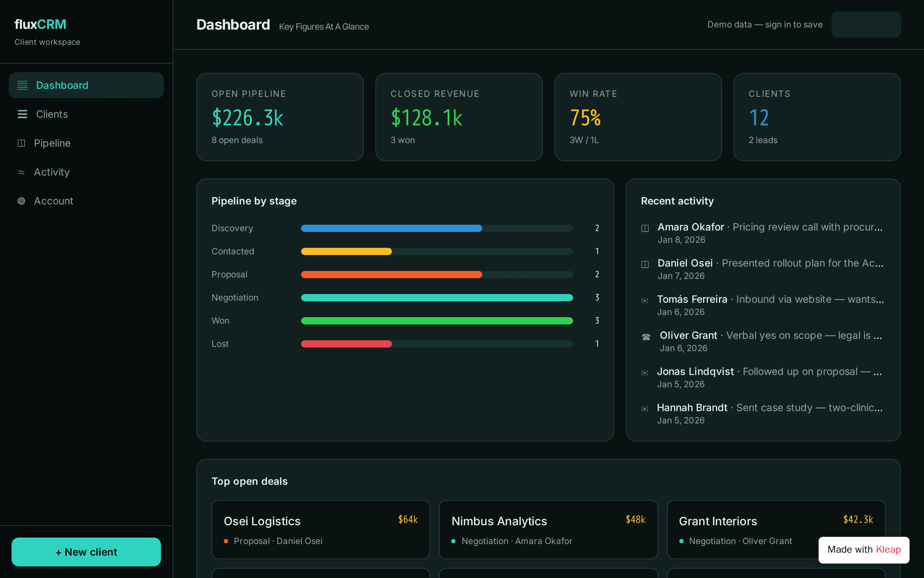This screenshot has height=578, width=924.
Task: Select the envelope icon beside Jonas Lindqvist
Action: click(x=645, y=373)
